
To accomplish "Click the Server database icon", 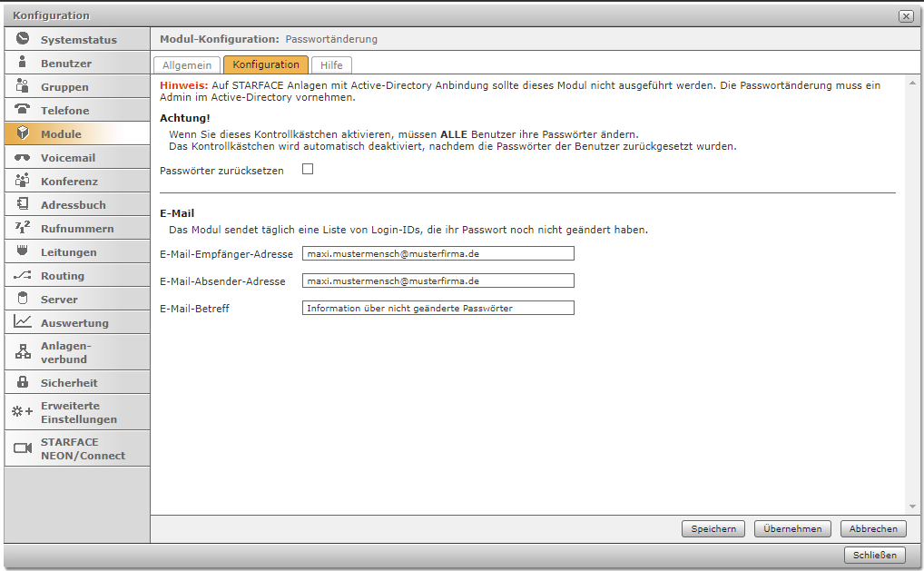I will pos(23,299).
